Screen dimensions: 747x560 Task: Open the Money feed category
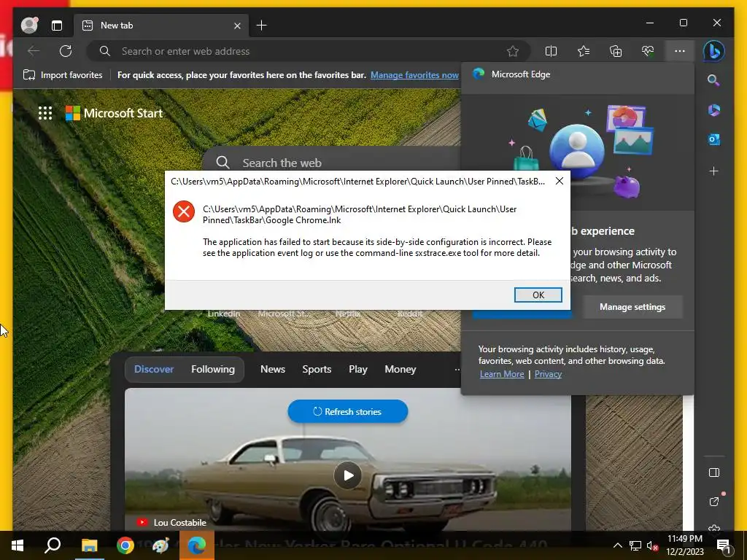coord(400,369)
